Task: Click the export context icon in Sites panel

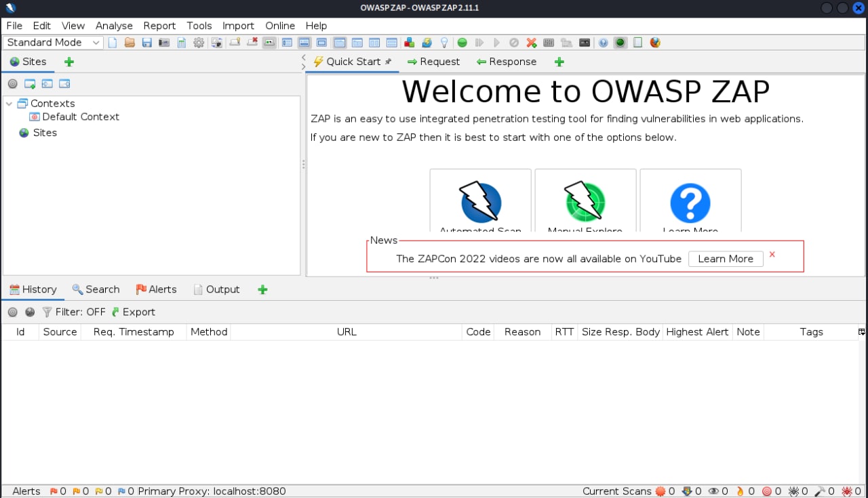Action: click(x=64, y=84)
